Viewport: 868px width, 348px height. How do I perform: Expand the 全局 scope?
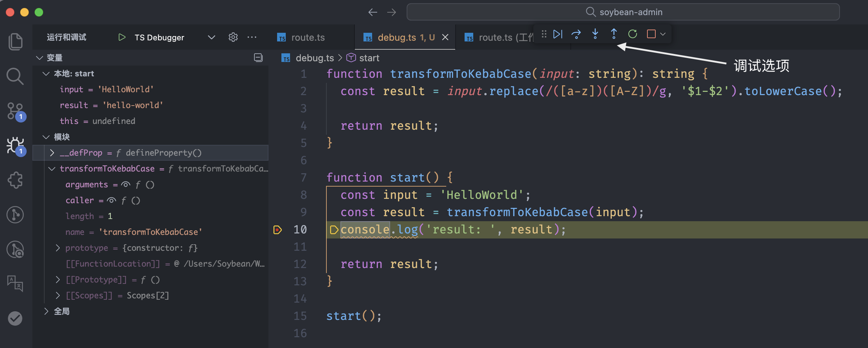[x=46, y=311]
